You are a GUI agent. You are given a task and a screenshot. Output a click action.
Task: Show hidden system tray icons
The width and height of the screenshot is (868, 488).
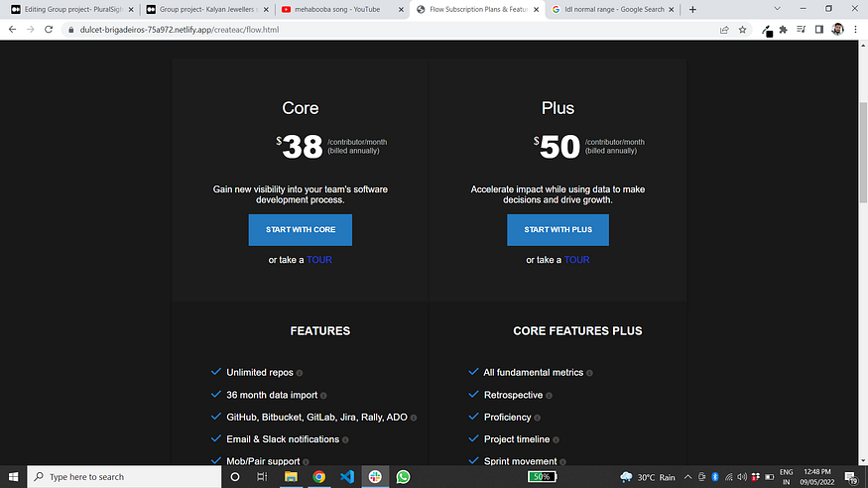(687, 476)
